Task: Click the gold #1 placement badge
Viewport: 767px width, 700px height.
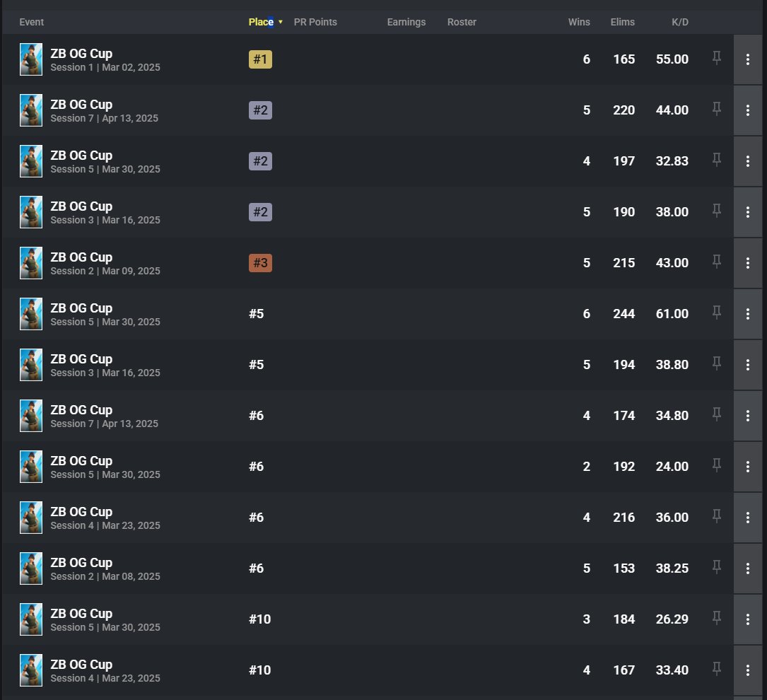Action: (260, 59)
